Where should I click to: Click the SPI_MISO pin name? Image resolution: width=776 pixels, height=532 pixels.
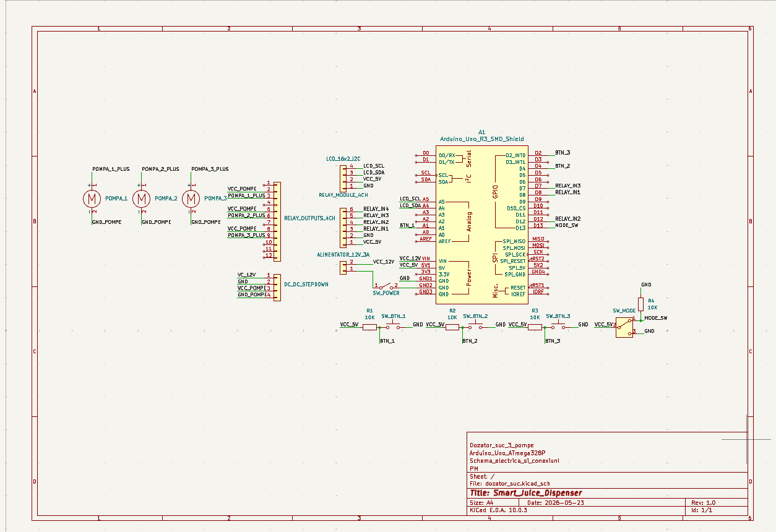pos(514,241)
